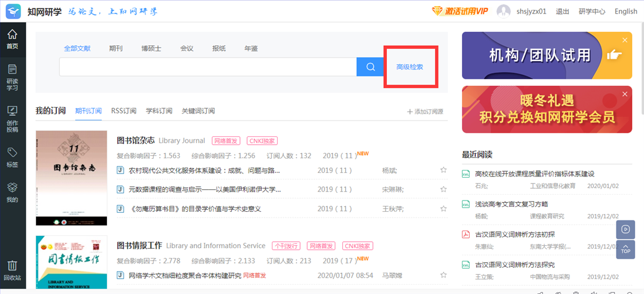Viewport: 644px width, 294px height.
Task: Open 我的 section in the sidebar
Action: click(x=13, y=193)
